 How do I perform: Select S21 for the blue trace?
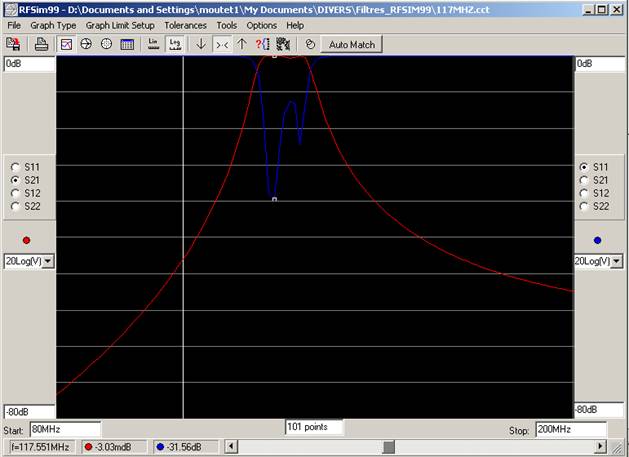point(584,180)
